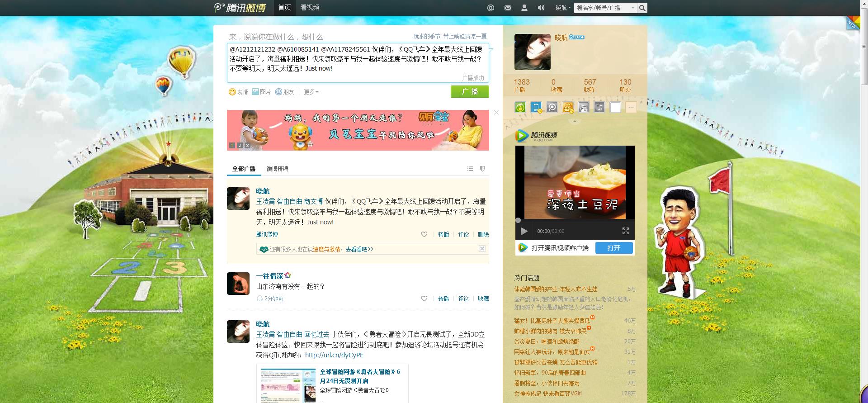Click 收藏 on 一往情深's post
Image resolution: width=868 pixels, height=403 pixels.
pos(483,299)
